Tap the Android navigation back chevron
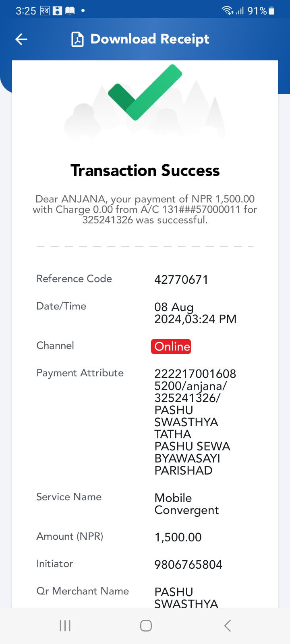This screenshot has width=290, height=644. pos(228,625)
